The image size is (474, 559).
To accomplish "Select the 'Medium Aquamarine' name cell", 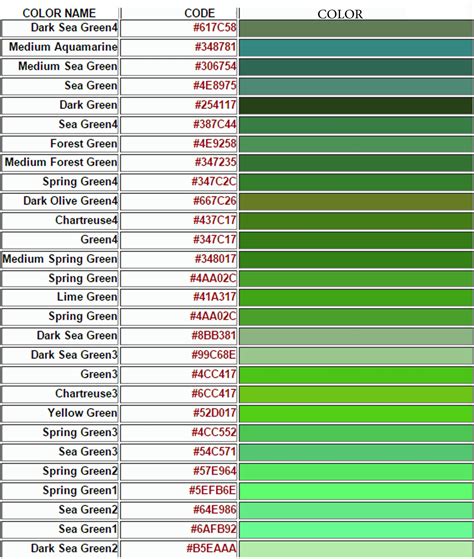I will tap(60, 48).
